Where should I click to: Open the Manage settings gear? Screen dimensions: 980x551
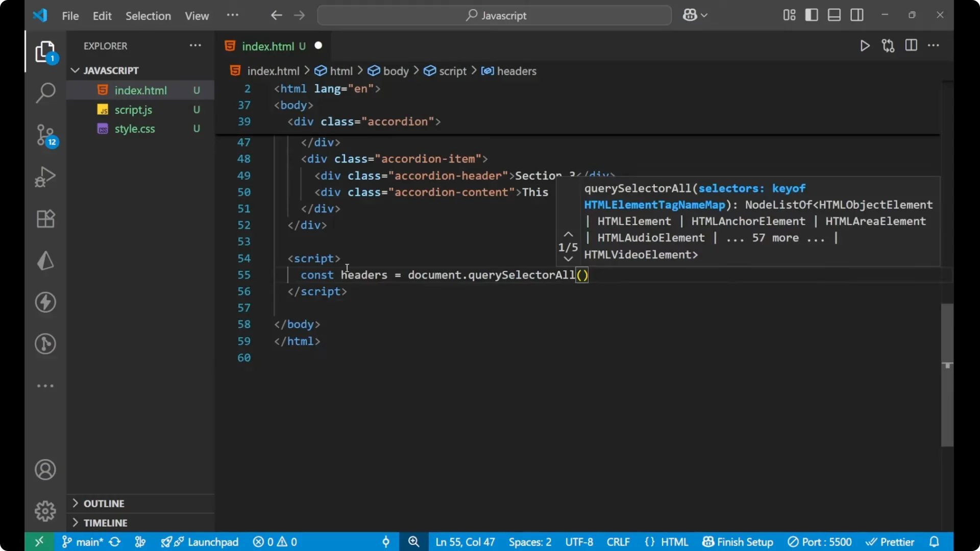pyautogui.click(x=45, y=511)
